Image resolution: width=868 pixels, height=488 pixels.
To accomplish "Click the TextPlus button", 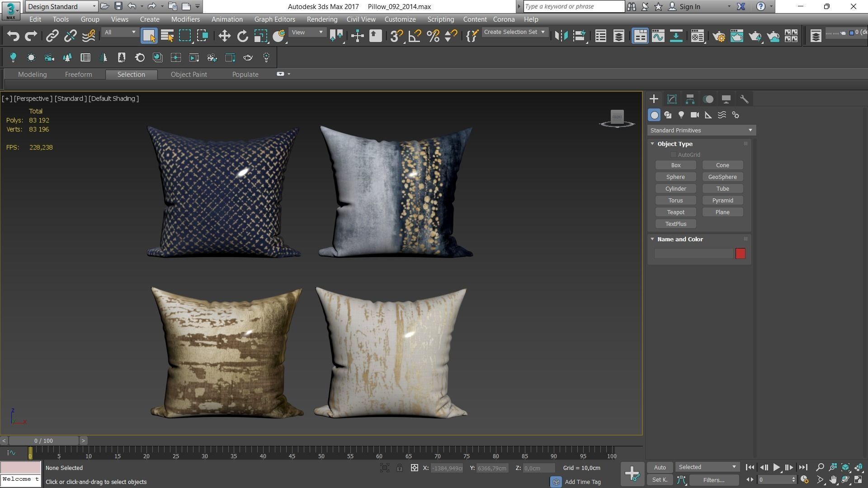I will pos(675,224).
